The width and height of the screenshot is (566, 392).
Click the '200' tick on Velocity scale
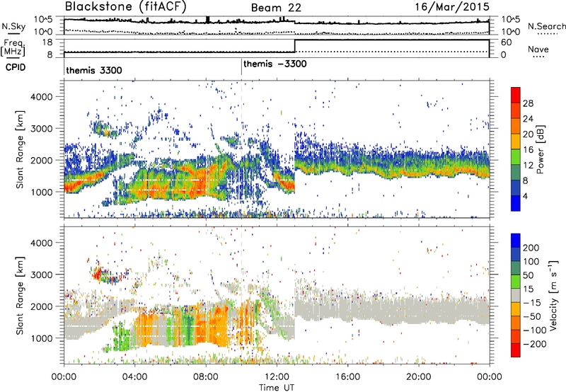(x=531, y=248)
